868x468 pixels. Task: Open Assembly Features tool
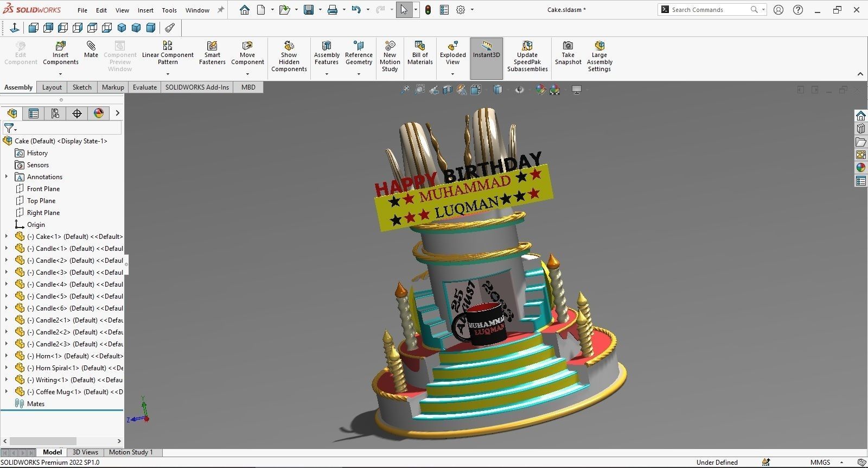(327, 53)
